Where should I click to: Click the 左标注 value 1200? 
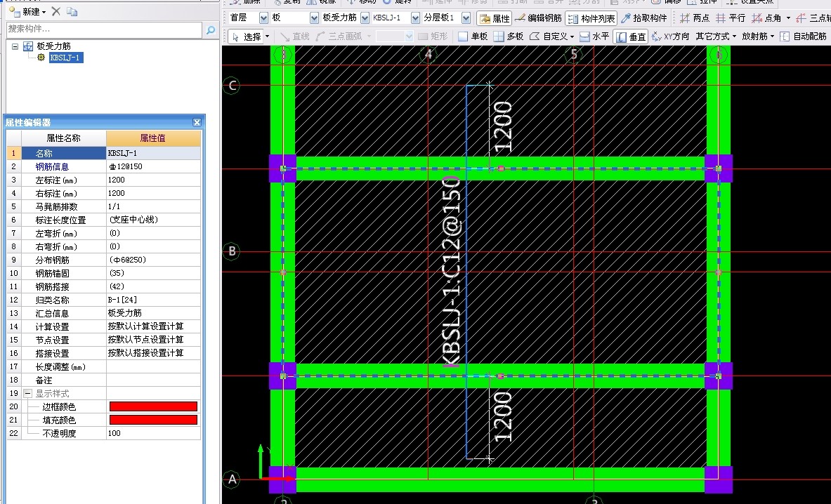[154, 180]
